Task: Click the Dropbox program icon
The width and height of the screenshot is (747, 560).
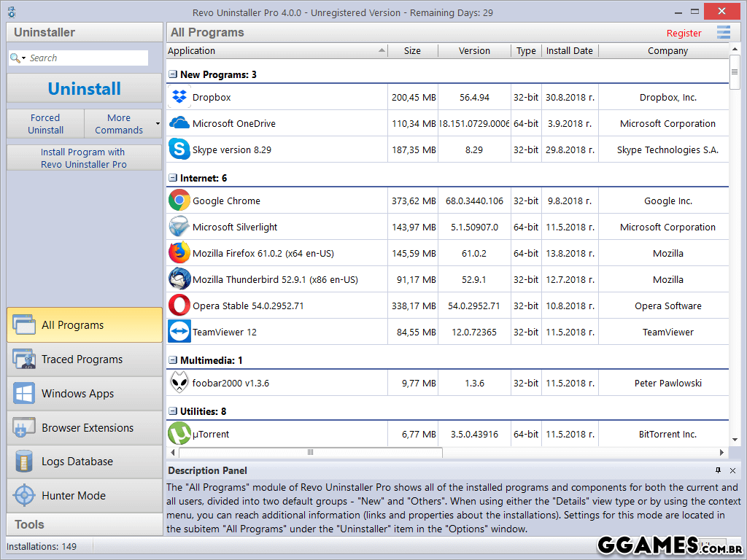Action: 179,97
